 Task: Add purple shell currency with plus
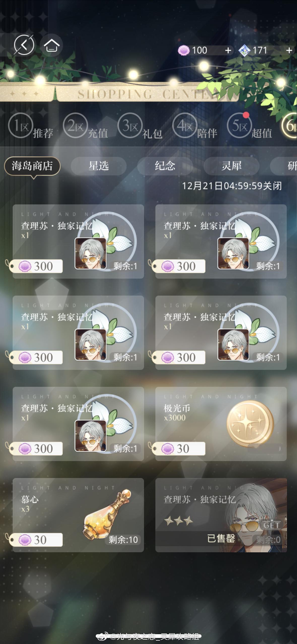[x=228, y=50]
